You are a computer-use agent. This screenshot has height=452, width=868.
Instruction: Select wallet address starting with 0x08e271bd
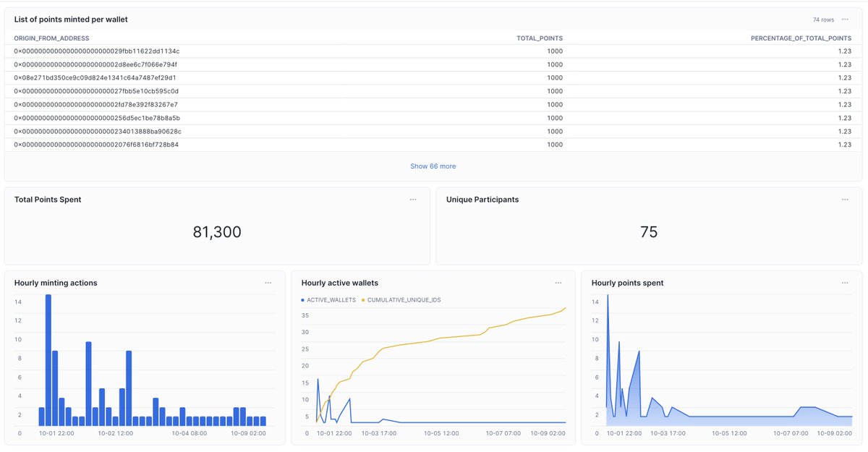click(95, 77)
